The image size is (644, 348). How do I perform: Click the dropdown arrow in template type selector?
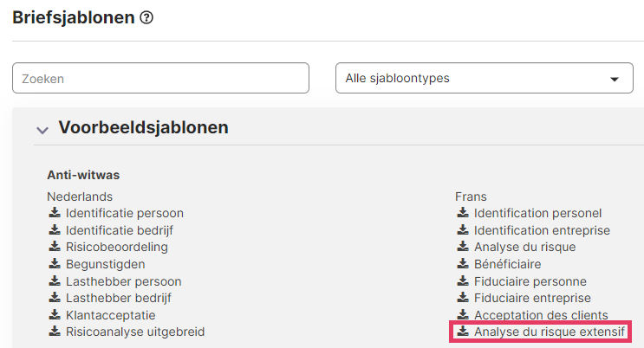tap(615, 79)
